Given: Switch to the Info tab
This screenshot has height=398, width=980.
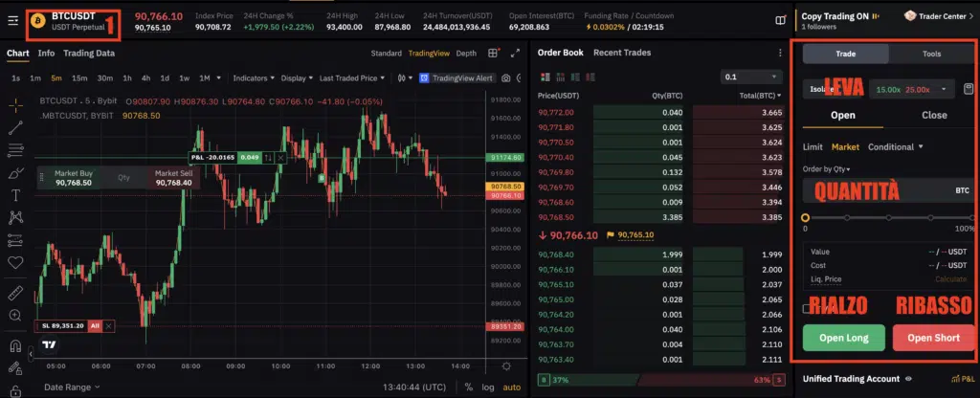Looking at the screenshot, I should (46, 54).
